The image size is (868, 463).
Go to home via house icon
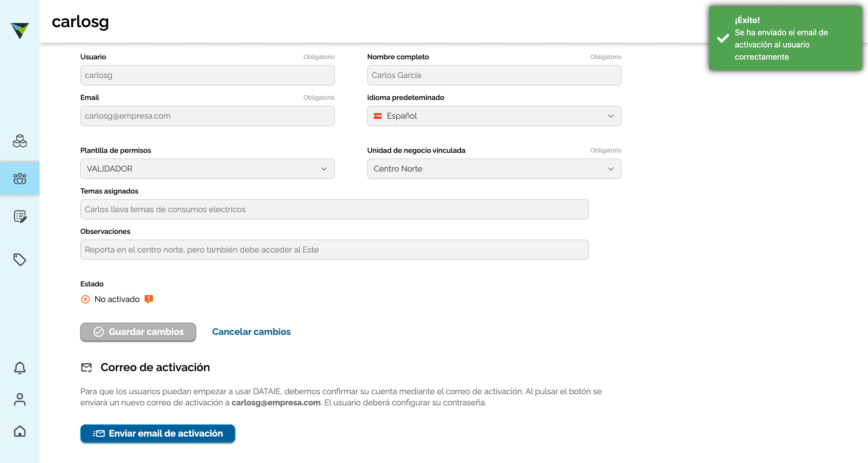point(20,431)
